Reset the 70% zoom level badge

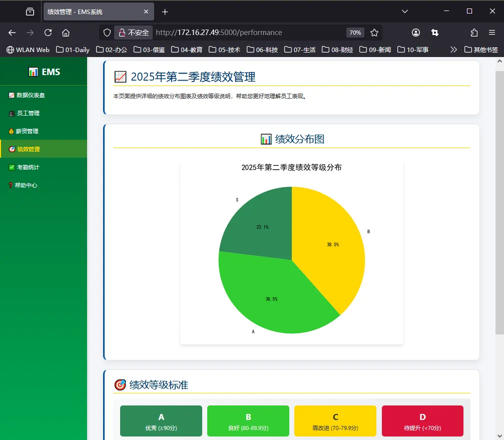(355, 33)
